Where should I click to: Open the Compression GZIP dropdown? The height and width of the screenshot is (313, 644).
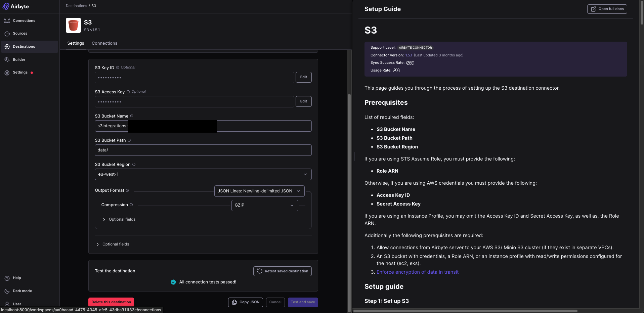click(264, 205)
